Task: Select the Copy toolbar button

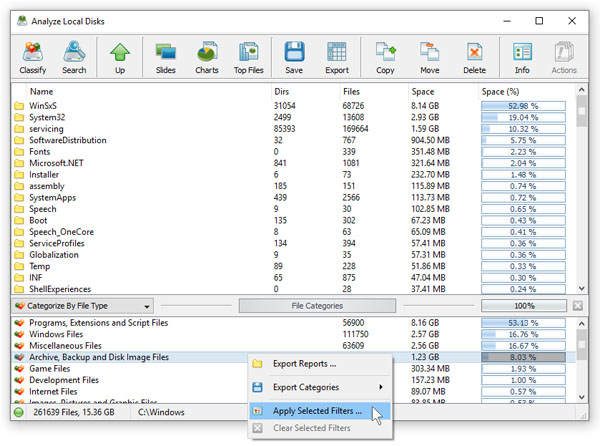Action: 385,58
